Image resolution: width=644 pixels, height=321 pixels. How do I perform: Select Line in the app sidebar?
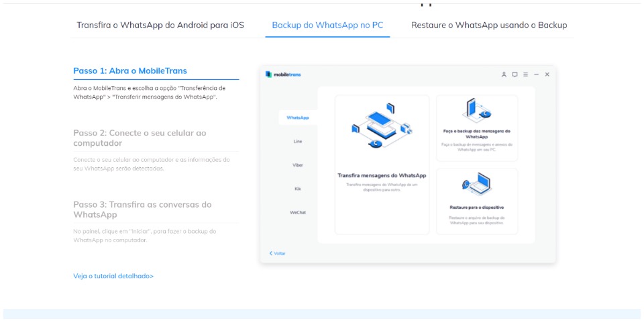[298, 142]
